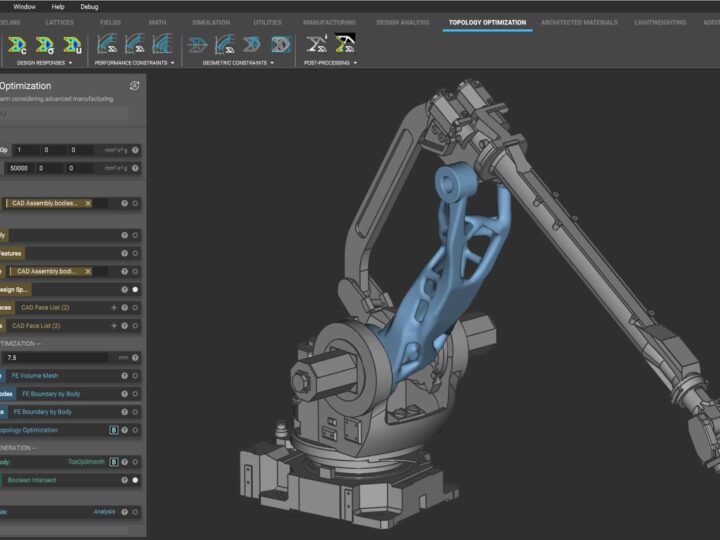
Task: Toggle visibility of second CAD Assembly.bodi row
Action: (135, 271)
